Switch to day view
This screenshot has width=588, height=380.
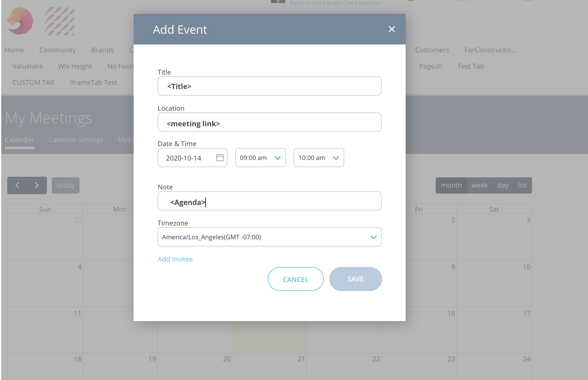503,185
